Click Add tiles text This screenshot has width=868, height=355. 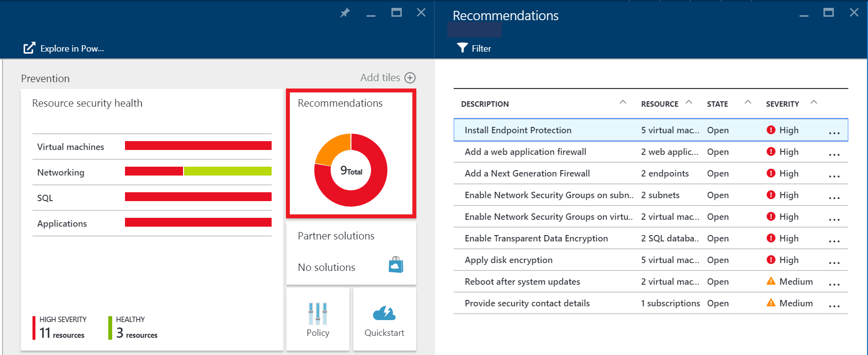pos(380,78)
